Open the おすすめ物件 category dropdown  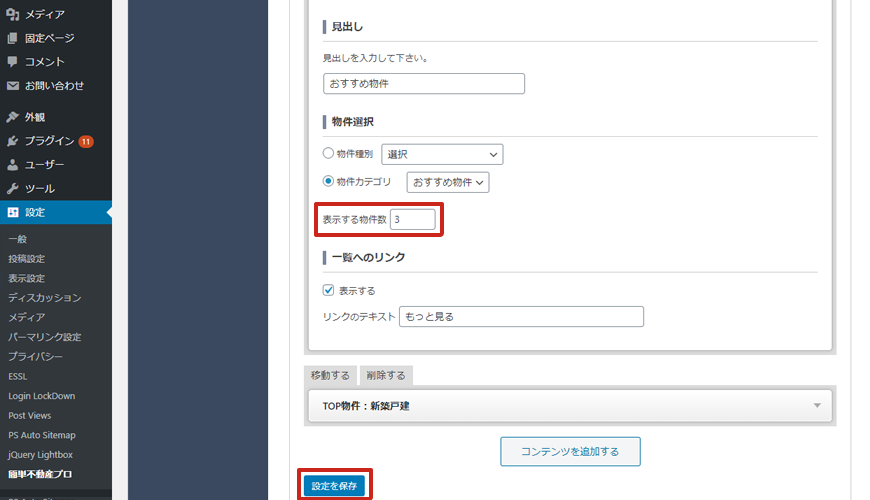click(448, 182)
